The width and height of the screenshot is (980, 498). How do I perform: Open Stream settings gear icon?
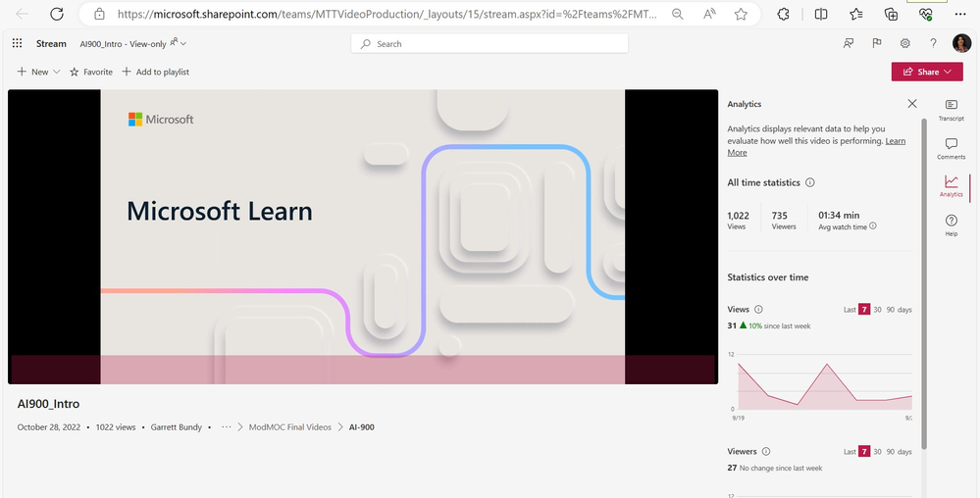point(905,43)
